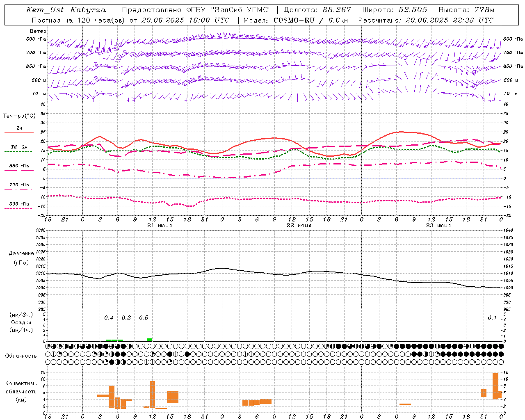Viewport: 525px width, 420px height.
Task: Click the 700 гПа temperature legend entry
Action: [x=19, y=185]
